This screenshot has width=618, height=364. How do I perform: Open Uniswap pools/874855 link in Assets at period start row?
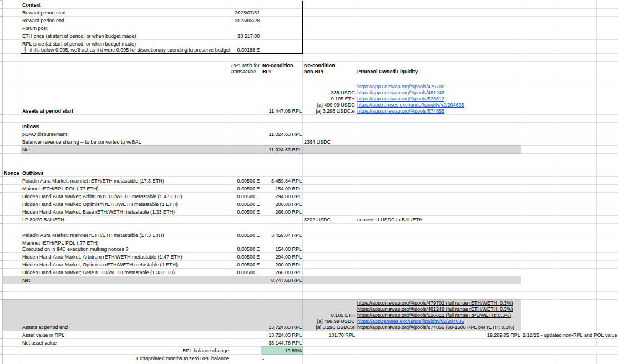[x=401, y=111]
